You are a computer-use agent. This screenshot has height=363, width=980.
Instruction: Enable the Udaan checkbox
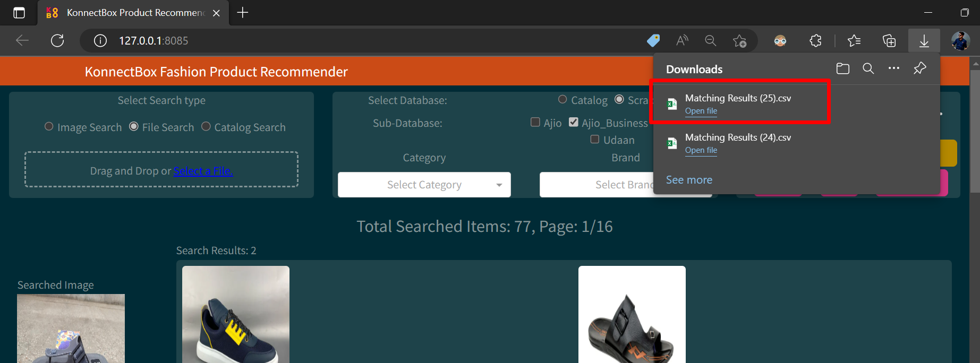click(595, 140)
